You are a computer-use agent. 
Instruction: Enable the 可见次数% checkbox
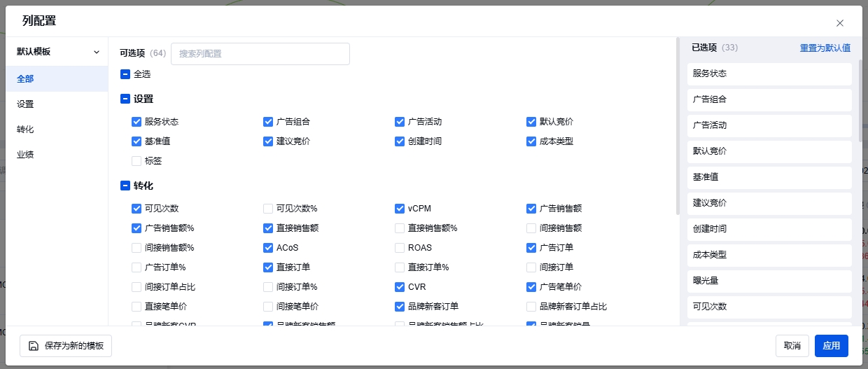tap(268, 209)
